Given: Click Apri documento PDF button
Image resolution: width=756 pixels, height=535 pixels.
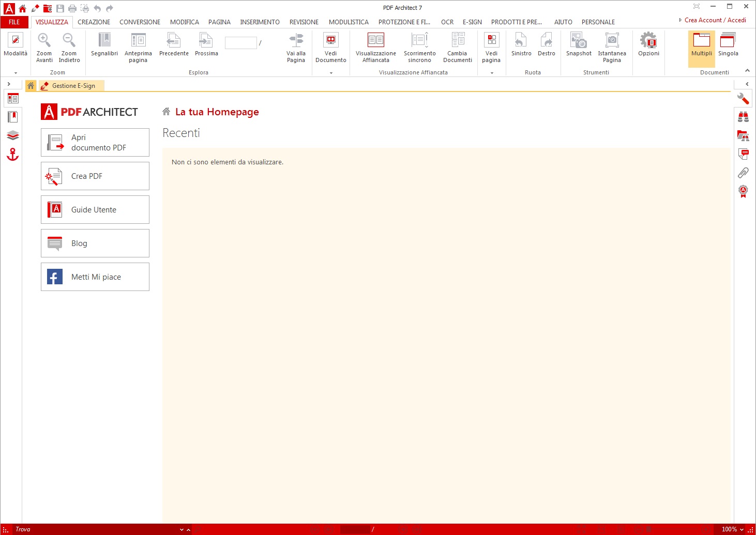Looking at the screenshot, I should pos(95,143).
